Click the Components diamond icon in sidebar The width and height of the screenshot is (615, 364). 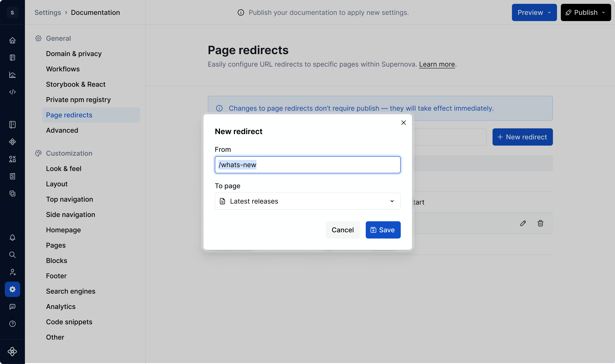[12, 142]
